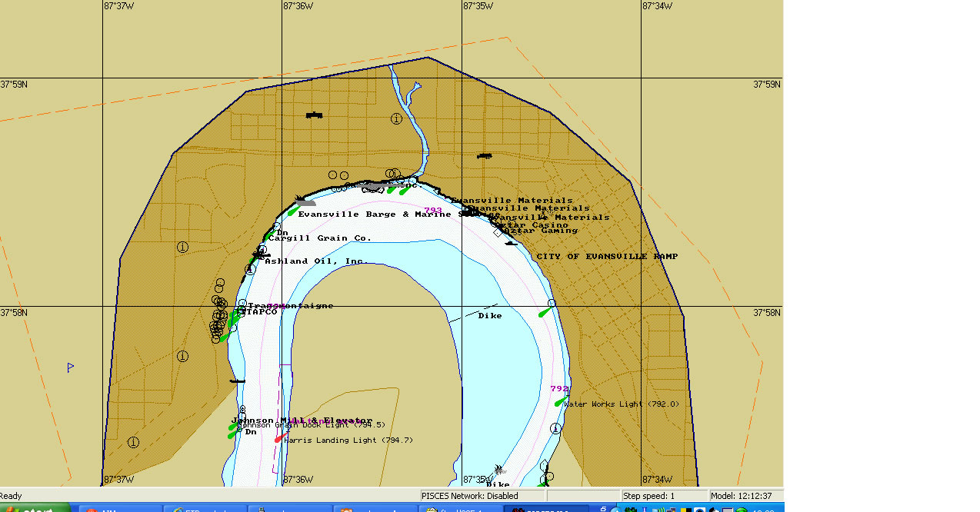980x512 pixels.
Task: Click the green Water Works Light symbol
Action: pos(560,401)
